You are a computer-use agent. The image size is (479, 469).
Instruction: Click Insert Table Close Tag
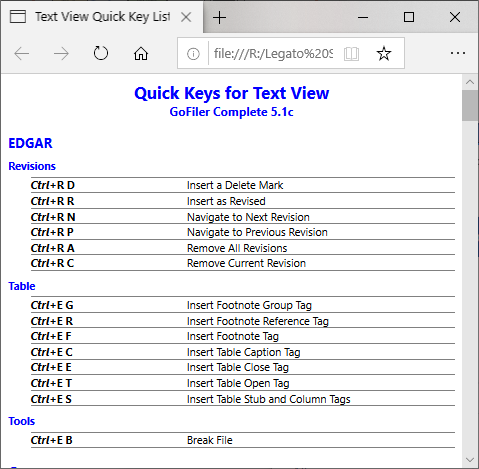point(238,367)
